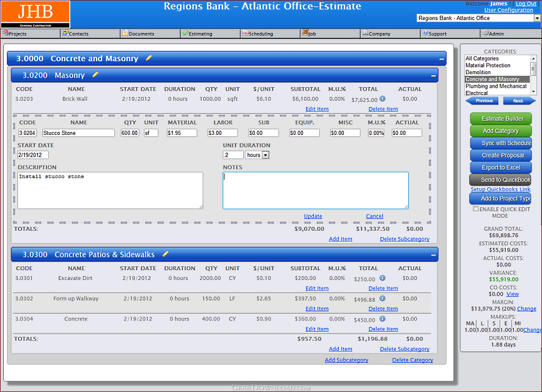Open the Company menu
Viewport: 542px width, 392px height.
coord(390,34)
